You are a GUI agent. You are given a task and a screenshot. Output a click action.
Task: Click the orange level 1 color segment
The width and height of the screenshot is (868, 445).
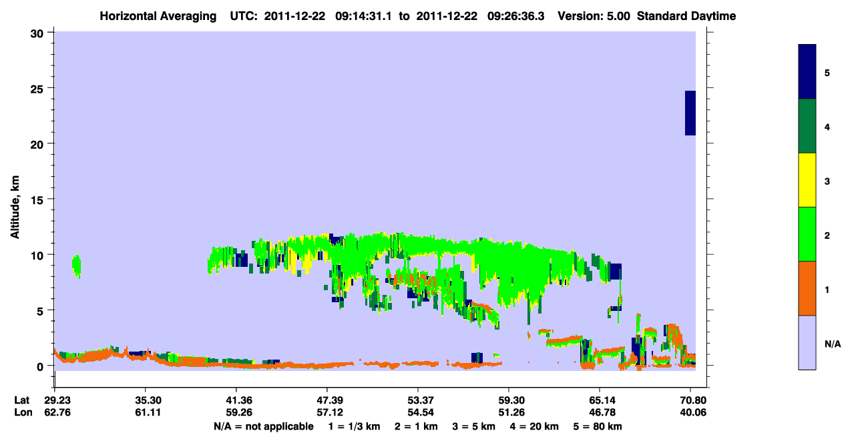click(x=807, y=288)
